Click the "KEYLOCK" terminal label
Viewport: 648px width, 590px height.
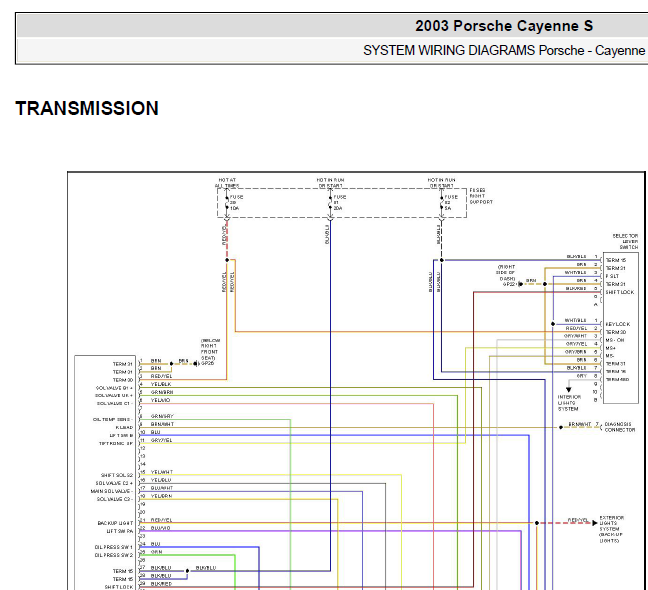point(618,324)
